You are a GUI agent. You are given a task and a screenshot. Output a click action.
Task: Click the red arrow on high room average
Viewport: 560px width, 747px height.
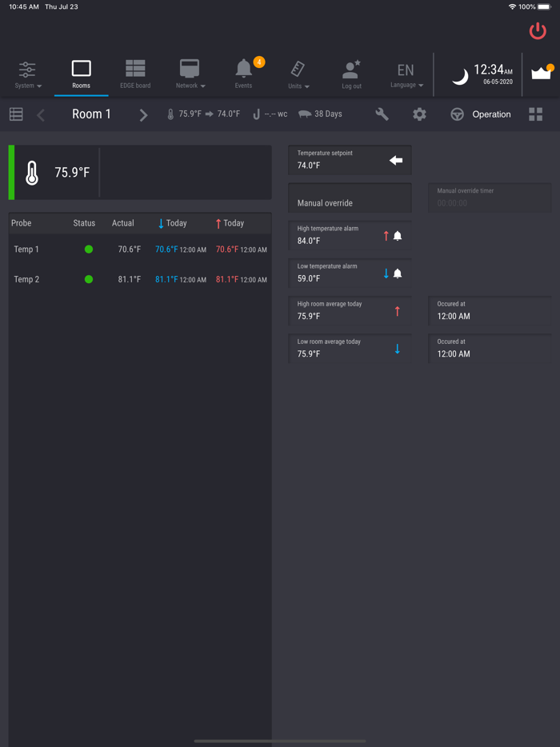click(397, 311)
